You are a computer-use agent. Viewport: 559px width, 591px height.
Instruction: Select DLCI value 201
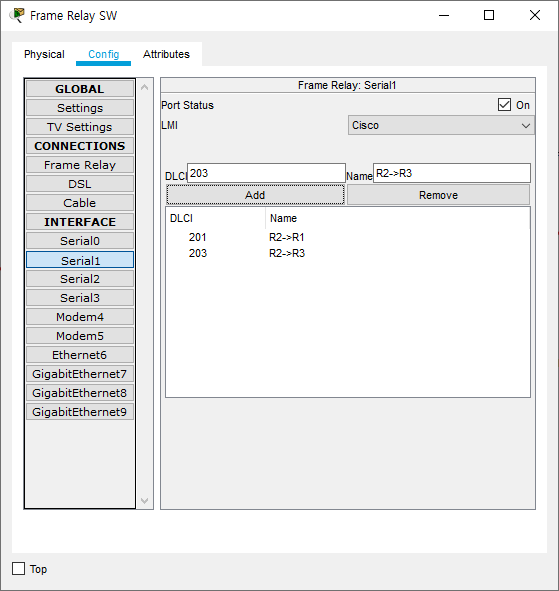pos(198,237)
